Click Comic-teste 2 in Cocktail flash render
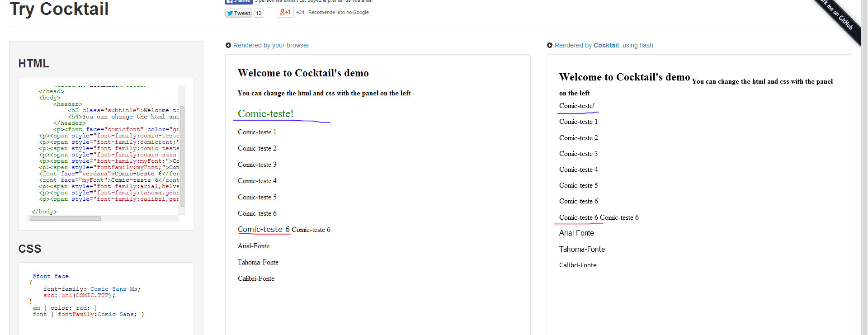The width and height of the screenshot is (868, 335). click(x=579, y=138)
